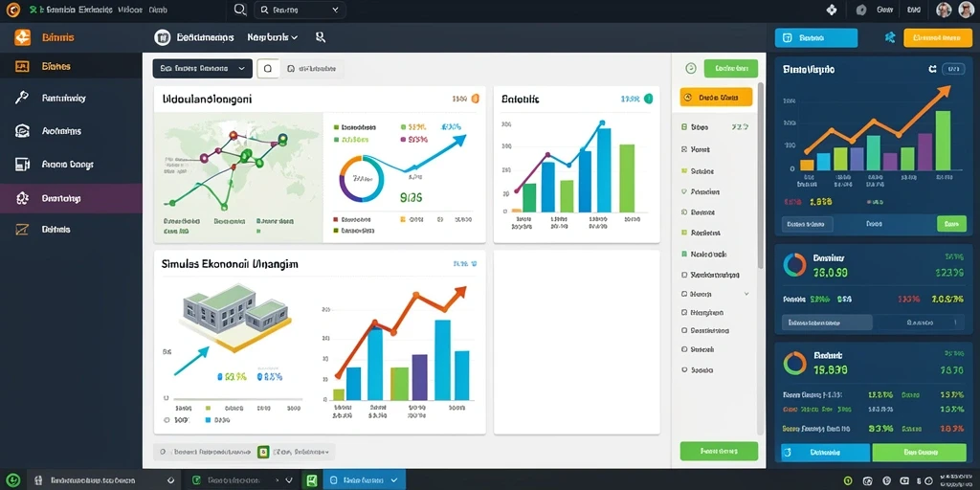Click the user avatar in the top-right corner
This screenshot has width=980, height=490.
click(966, 10)
